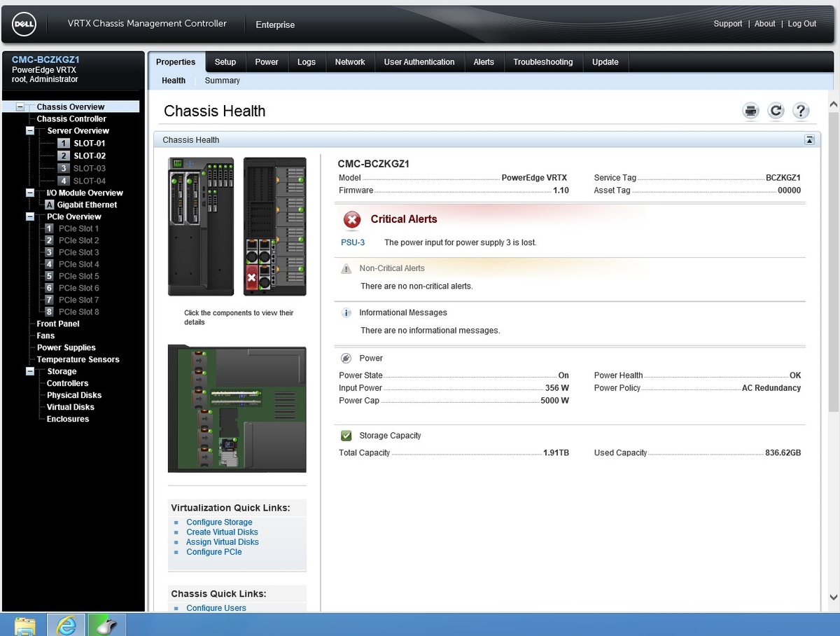Open Internet Explorer from taskbar

(66, 625)
